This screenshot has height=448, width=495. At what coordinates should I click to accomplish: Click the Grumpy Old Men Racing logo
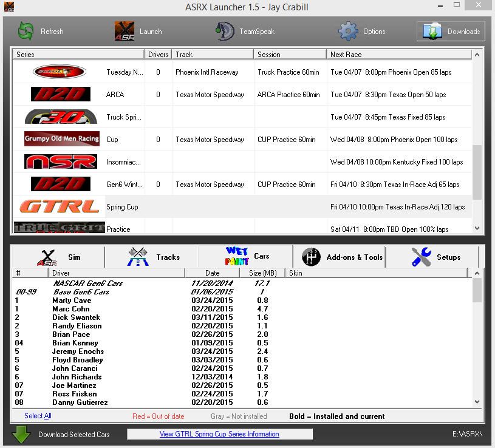63,139
